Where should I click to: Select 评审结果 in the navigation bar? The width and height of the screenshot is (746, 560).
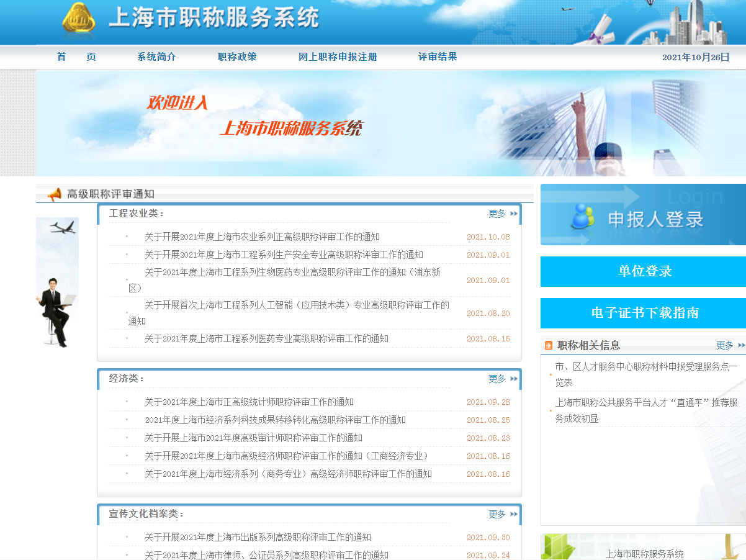point(438,56)
